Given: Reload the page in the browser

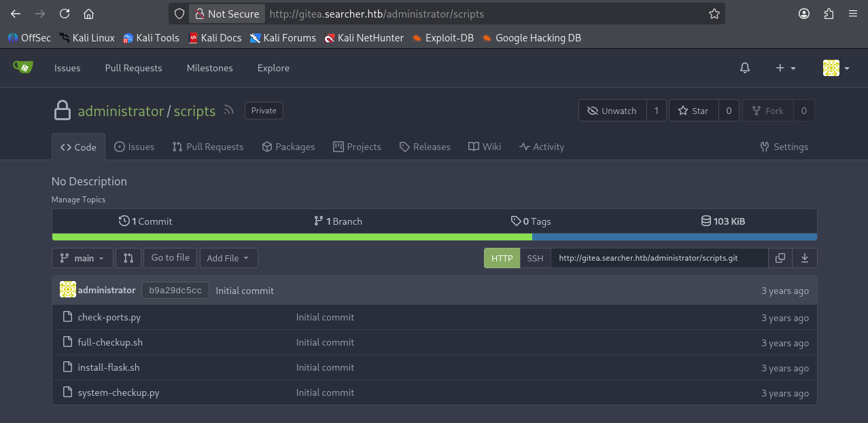Looking at the screenshot, I should 65,14.
